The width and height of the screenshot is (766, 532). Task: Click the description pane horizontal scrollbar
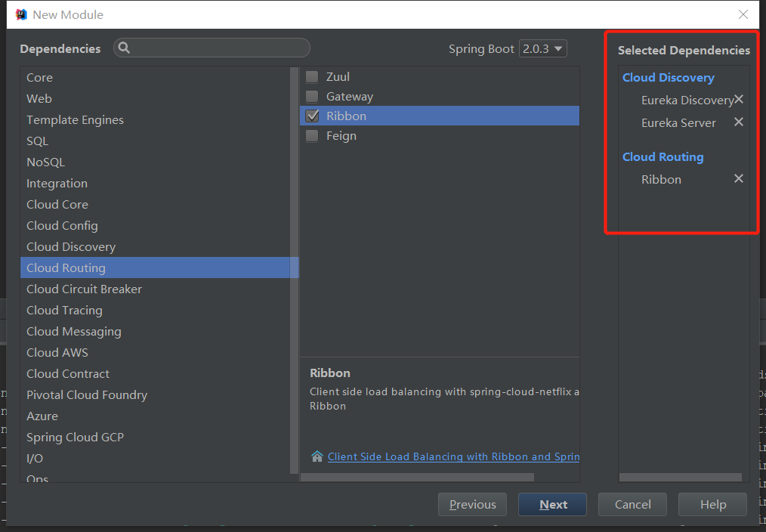[417, 478]
